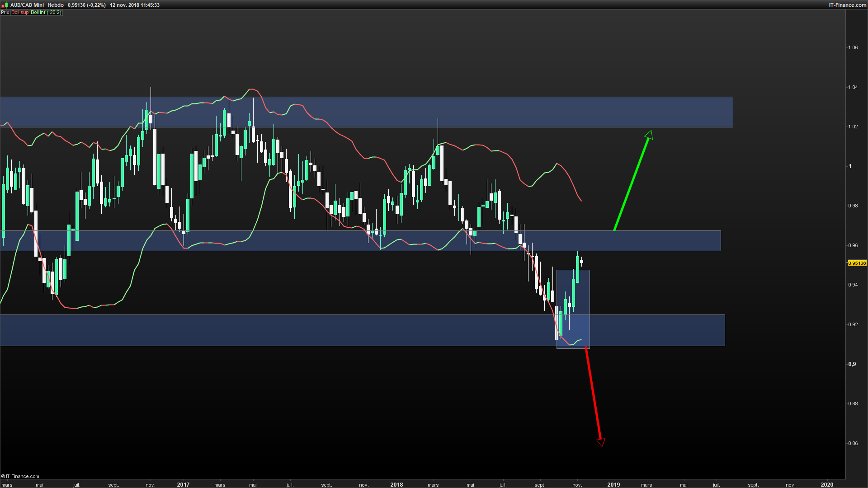Image resolution: width=868 pixels, height=488 pixels.
Task: Click the red downward arrow head
Action: [x=601, y=442]
